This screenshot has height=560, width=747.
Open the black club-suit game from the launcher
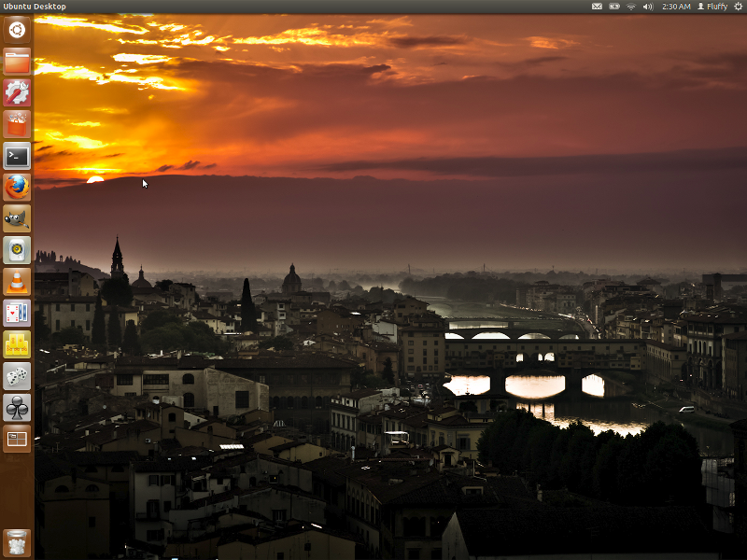pos(16,406)
